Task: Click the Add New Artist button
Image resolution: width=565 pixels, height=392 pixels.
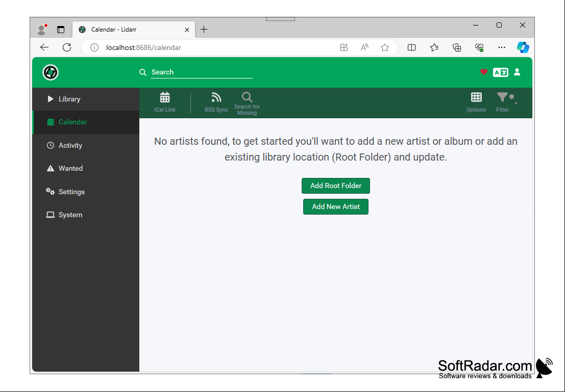Action: click(x=335, y=206)
